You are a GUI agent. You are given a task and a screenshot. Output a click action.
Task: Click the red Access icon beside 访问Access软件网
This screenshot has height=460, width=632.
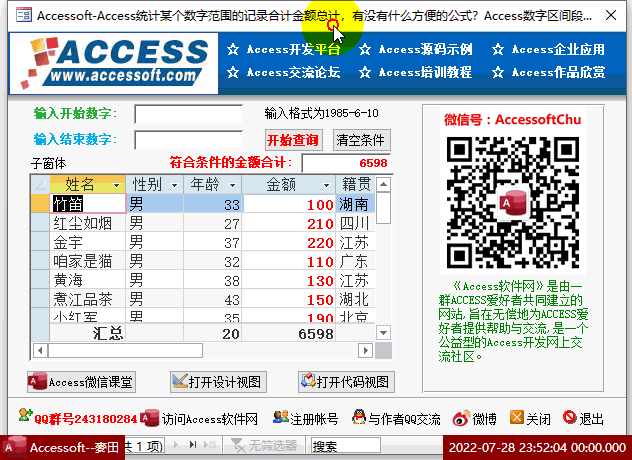(150, 418)
